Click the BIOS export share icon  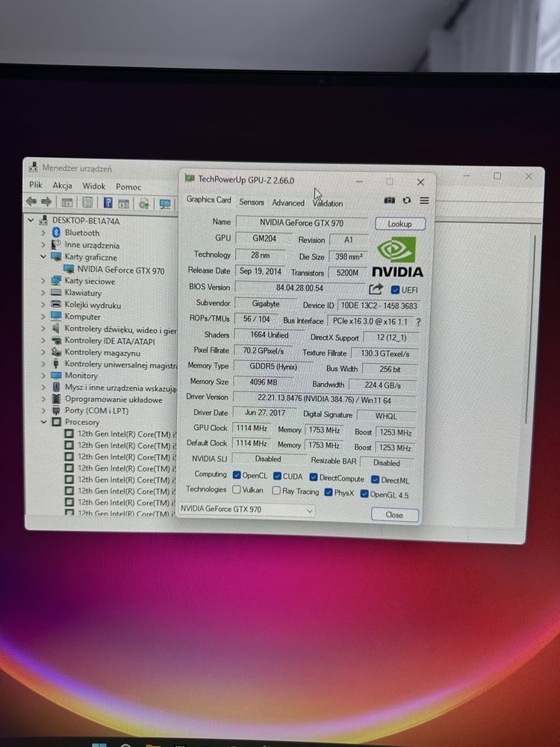(376, 288)
